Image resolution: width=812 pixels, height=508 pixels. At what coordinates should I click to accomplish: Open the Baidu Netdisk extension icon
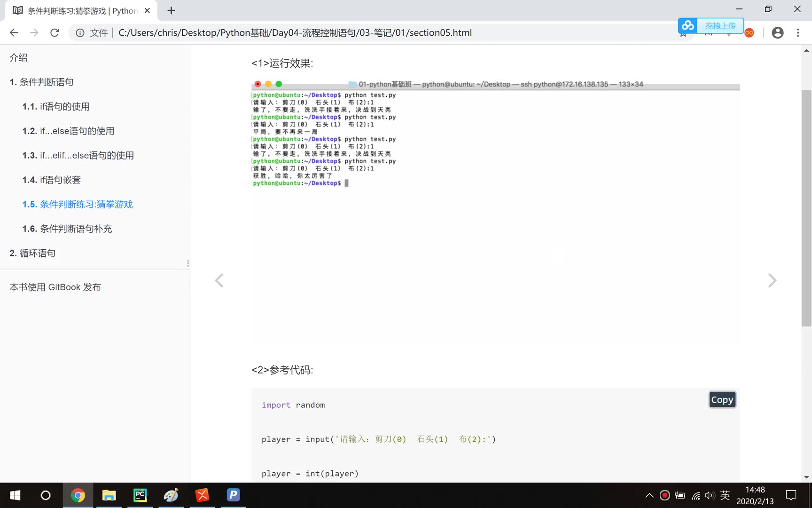tap(687, 25)
